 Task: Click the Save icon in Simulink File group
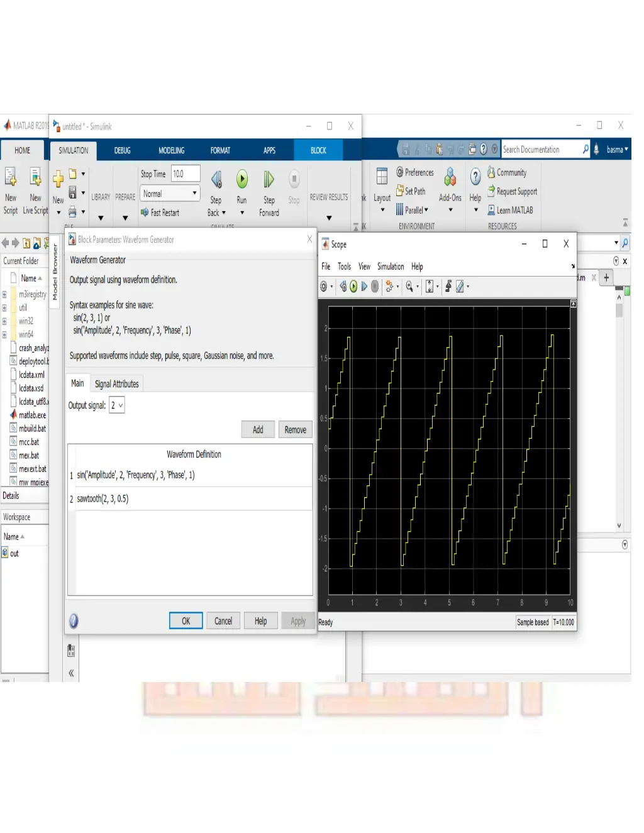[72, 192]
